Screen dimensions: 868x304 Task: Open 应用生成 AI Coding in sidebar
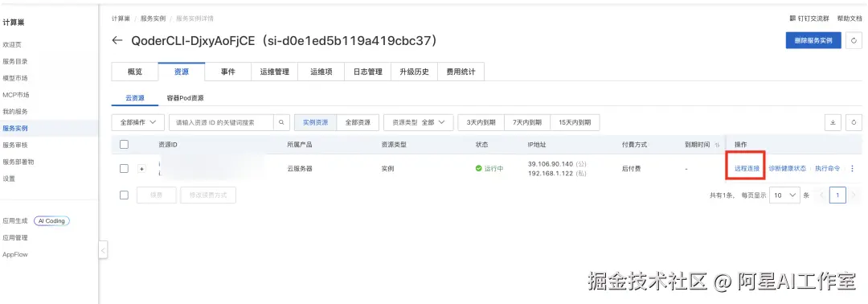point(36,221)
